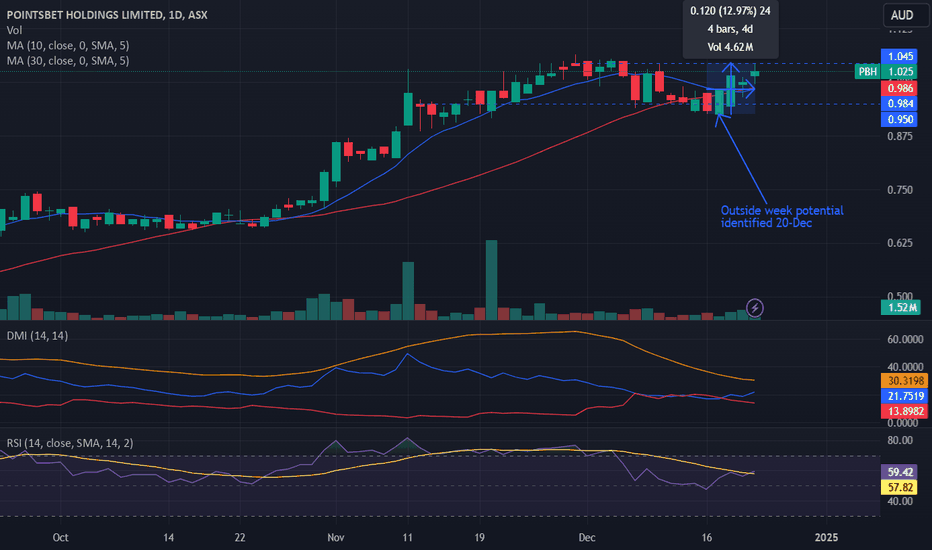Click the 0.984 blue price label
The image size is (932, 550).
click(x=900, y=103)
